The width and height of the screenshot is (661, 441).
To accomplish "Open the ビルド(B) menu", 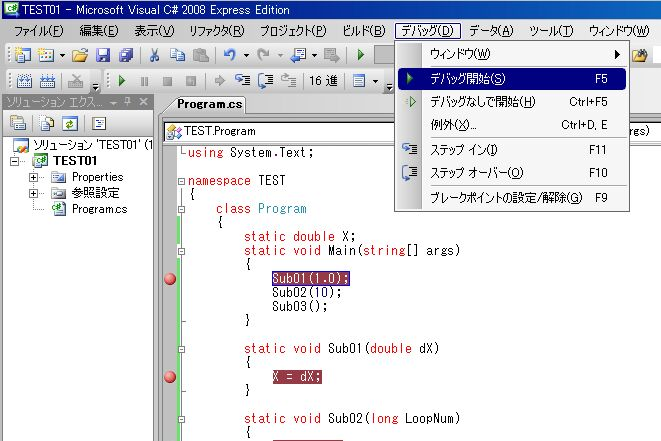I will click(364, 31).
